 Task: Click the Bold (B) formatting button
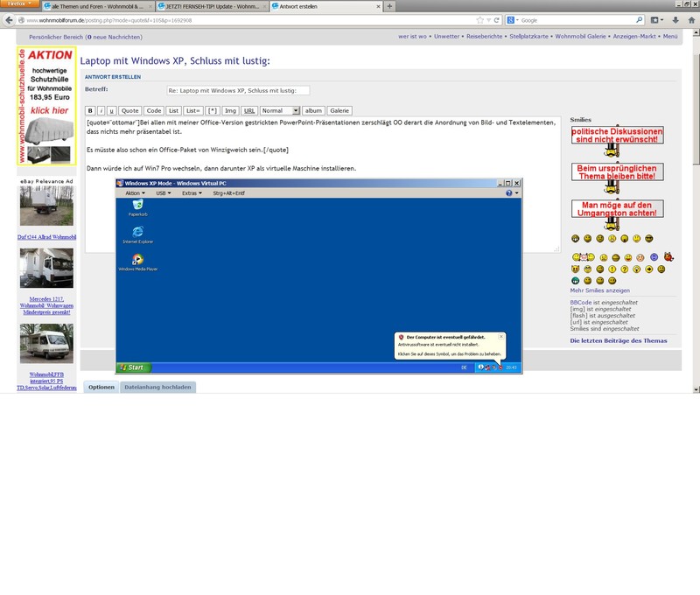(90, 111)
